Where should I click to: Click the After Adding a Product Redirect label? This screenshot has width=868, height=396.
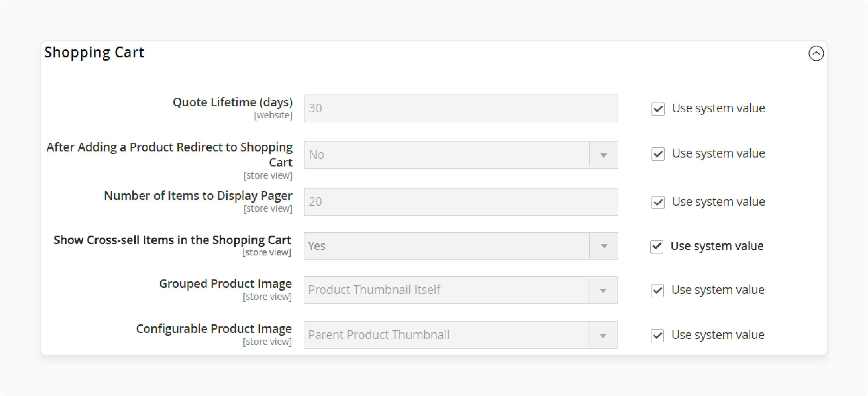170,154
